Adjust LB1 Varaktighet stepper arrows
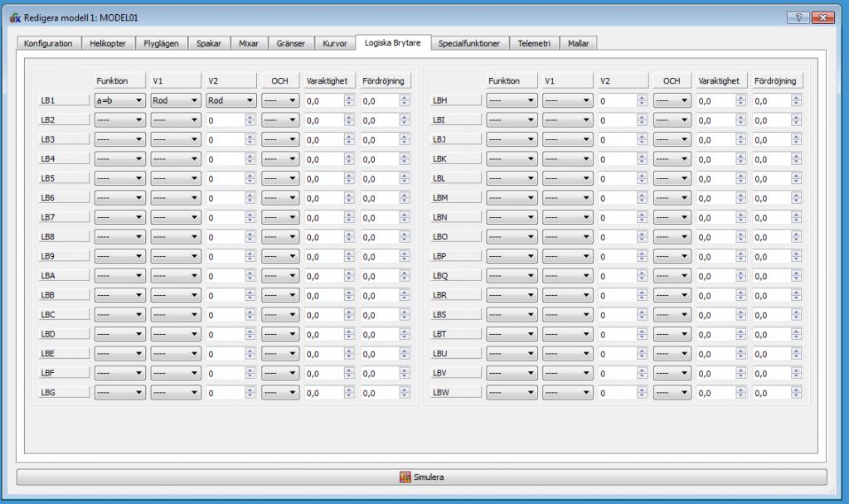The image size is (849, 504). 349,100
